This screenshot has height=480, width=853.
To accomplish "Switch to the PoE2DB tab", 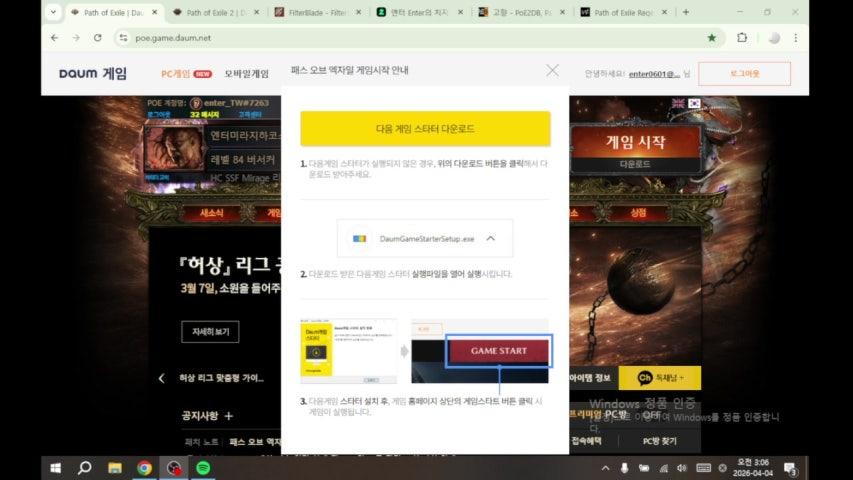I will coord(521,12).
